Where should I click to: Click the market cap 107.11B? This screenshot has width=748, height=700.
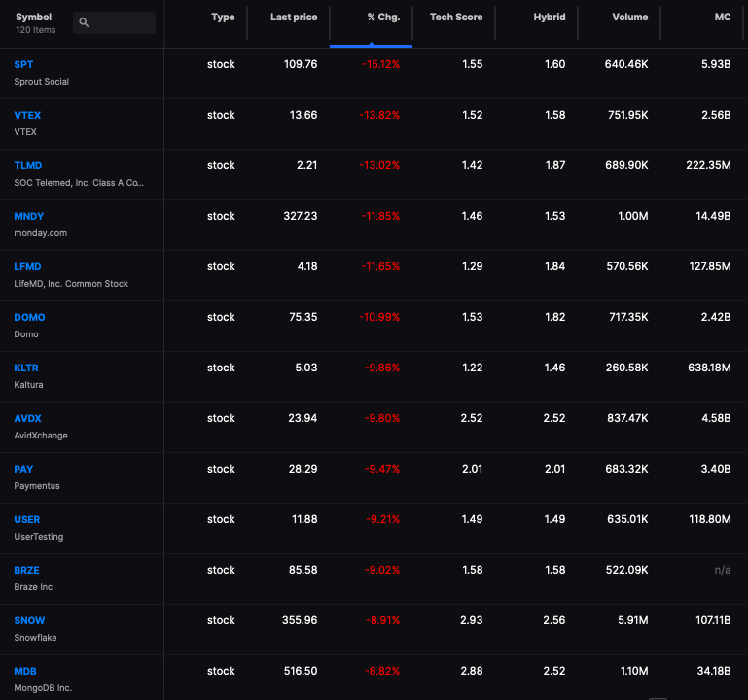click(713, 620)
